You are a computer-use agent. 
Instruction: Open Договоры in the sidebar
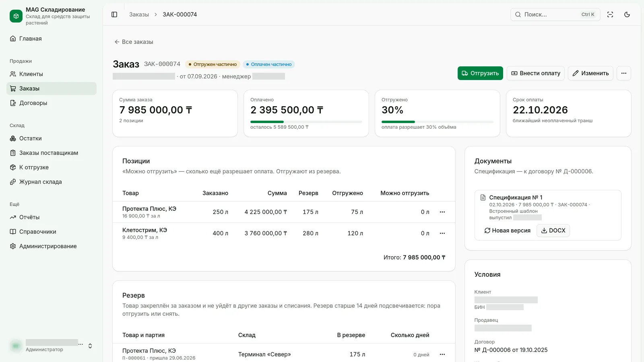tap(52, 103)
